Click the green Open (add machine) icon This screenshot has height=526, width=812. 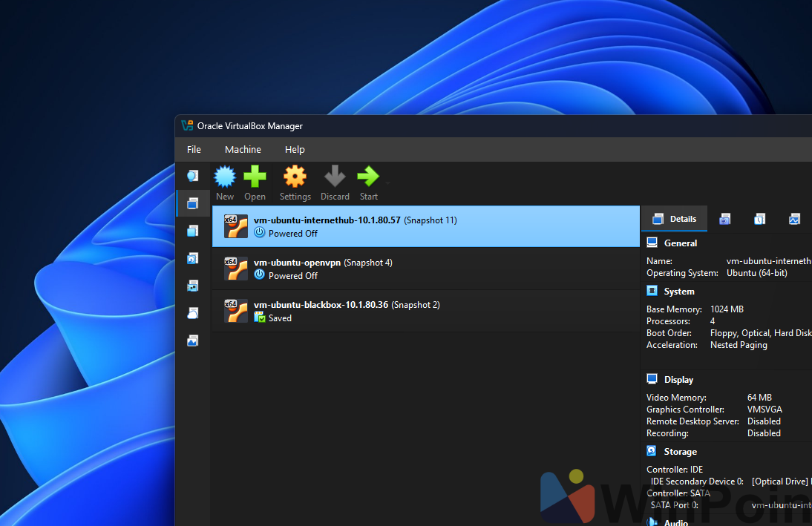(255, 177)
